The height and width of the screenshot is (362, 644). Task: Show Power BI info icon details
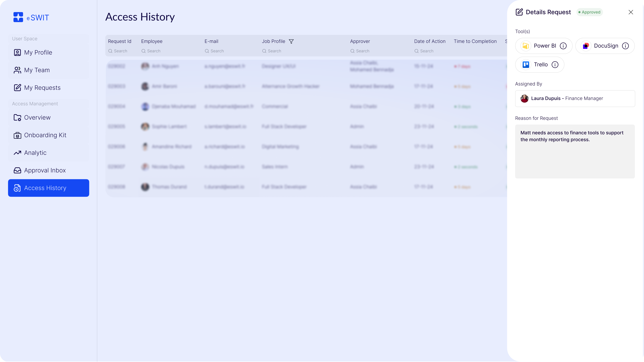pyautogui.click(x=563, y=46)
